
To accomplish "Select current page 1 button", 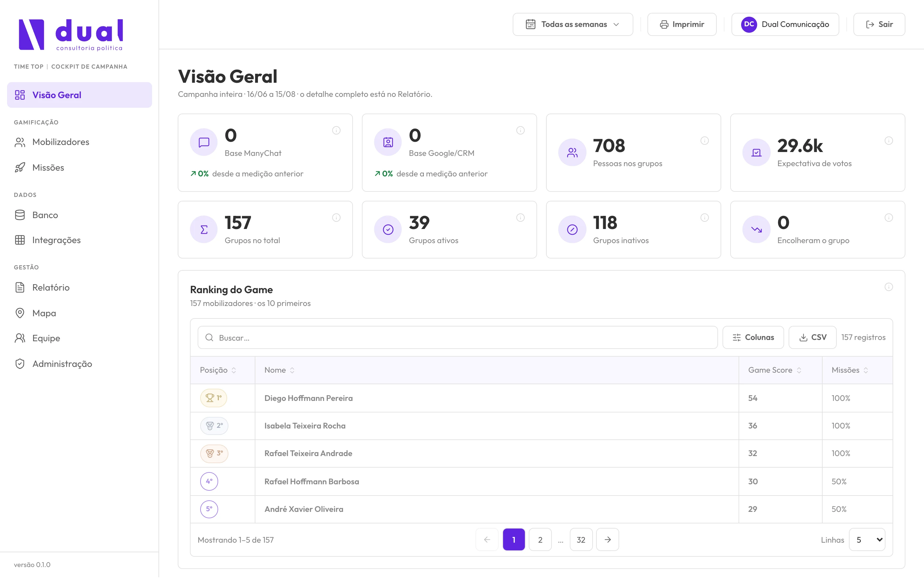I will (514, 540).
